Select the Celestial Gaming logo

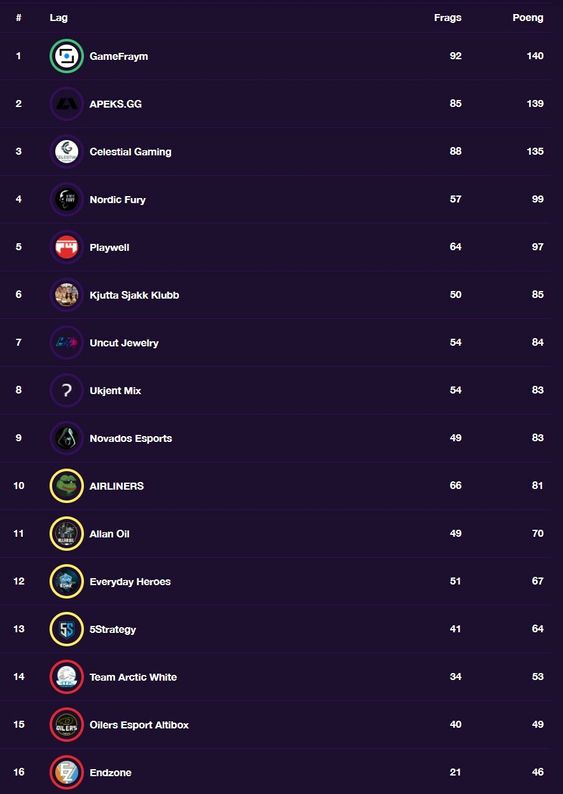point(66,151)
